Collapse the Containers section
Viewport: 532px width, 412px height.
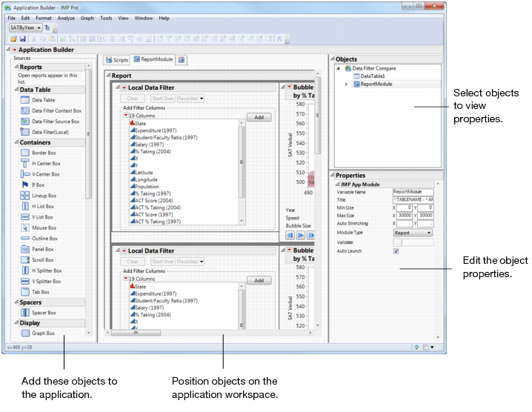point(16,142)
